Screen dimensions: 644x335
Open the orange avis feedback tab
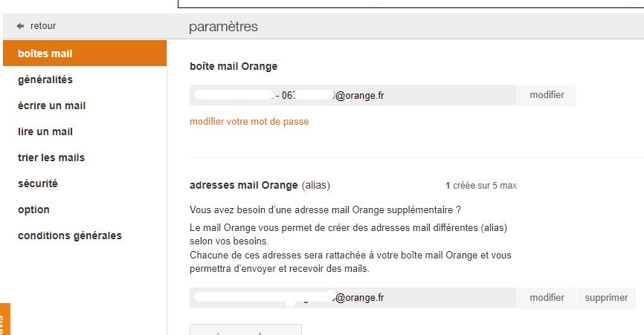(4, 319)
